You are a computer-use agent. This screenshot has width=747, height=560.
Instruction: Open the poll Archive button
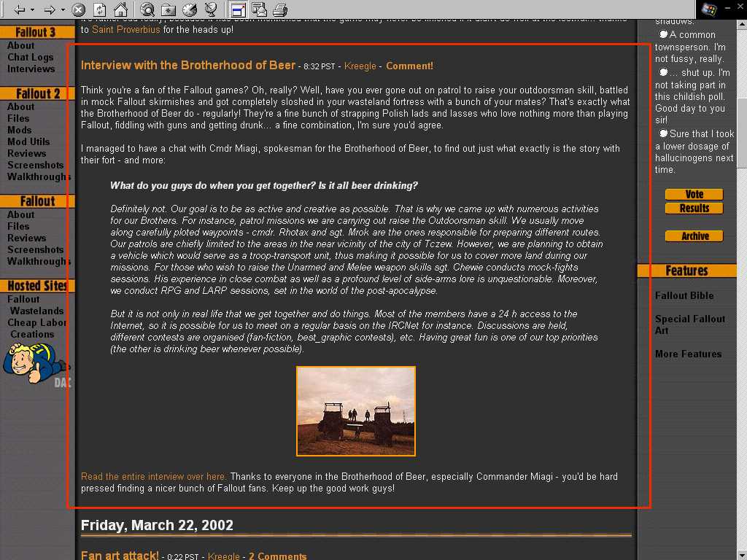pyautogui.click(x=694, y=236)
